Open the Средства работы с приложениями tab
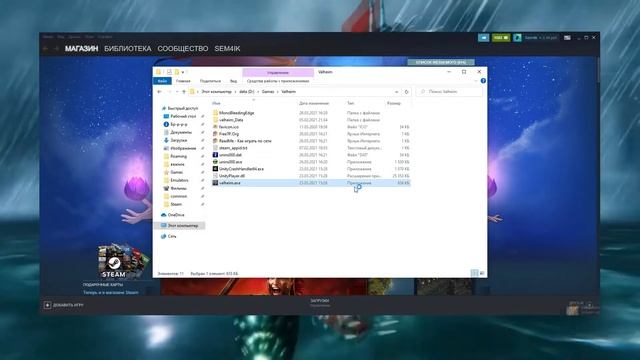 [x=278, y=81]
